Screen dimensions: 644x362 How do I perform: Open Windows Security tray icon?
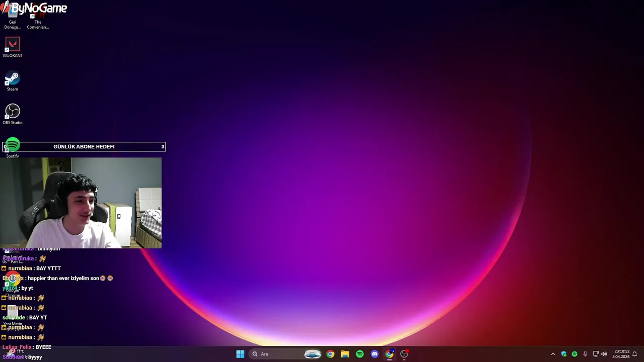564,354
